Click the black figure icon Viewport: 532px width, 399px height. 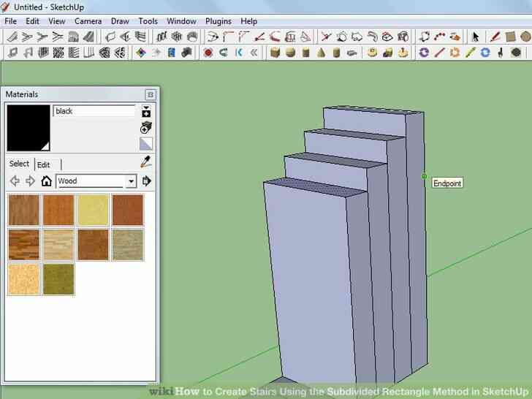coord(500,53)
